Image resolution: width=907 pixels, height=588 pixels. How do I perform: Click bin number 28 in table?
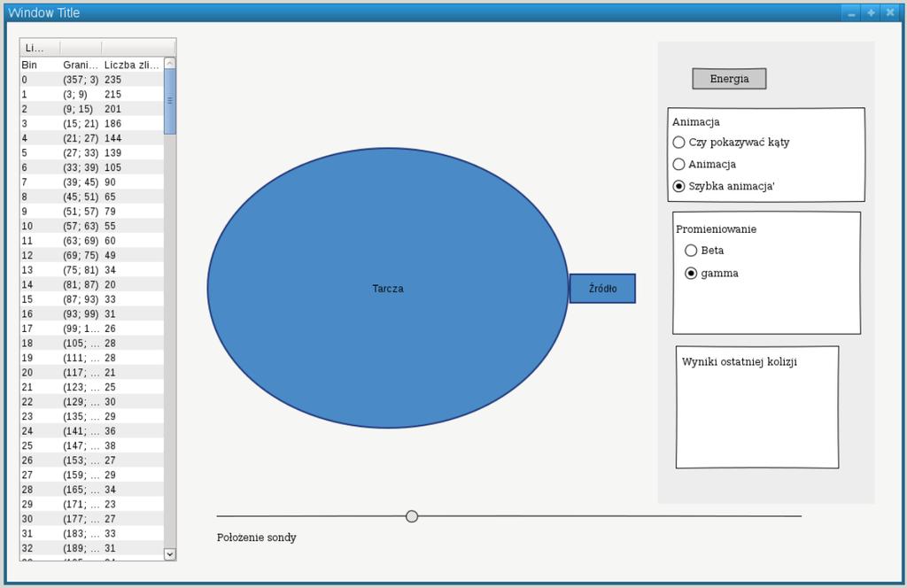(x=27, y=490)
